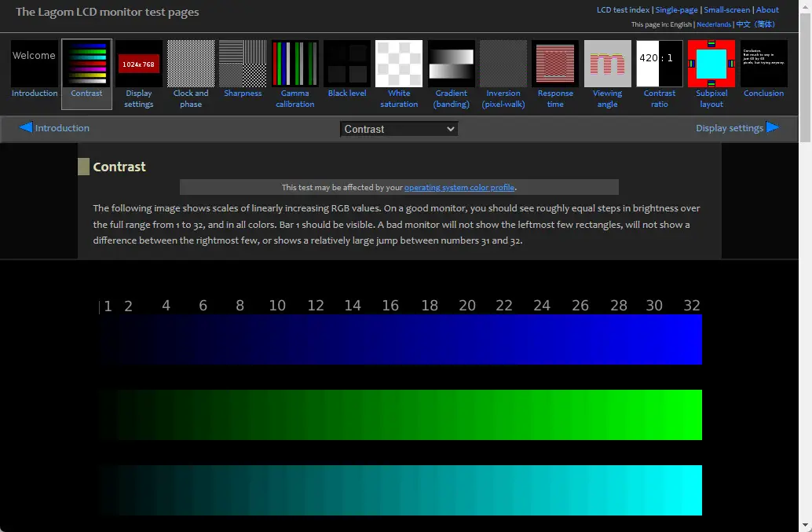Click scale number 1 above bars
812x532 pixels.
[x=108, y=306]
